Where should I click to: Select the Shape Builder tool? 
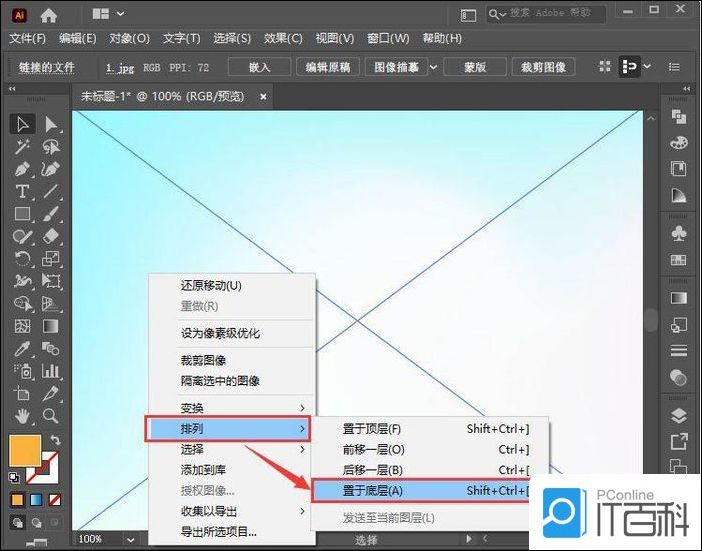(x=22, y=303)
